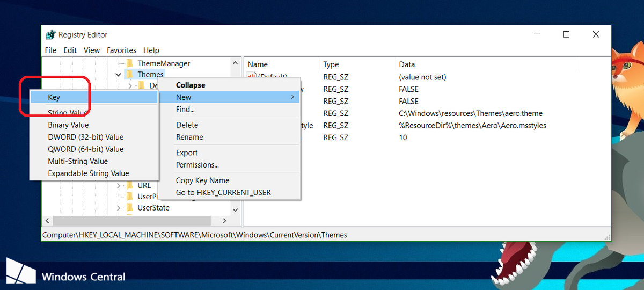Click the Registry Editor app icon in title bar
The width and height of the screenshot is (644, 290).
coord(50,35)
